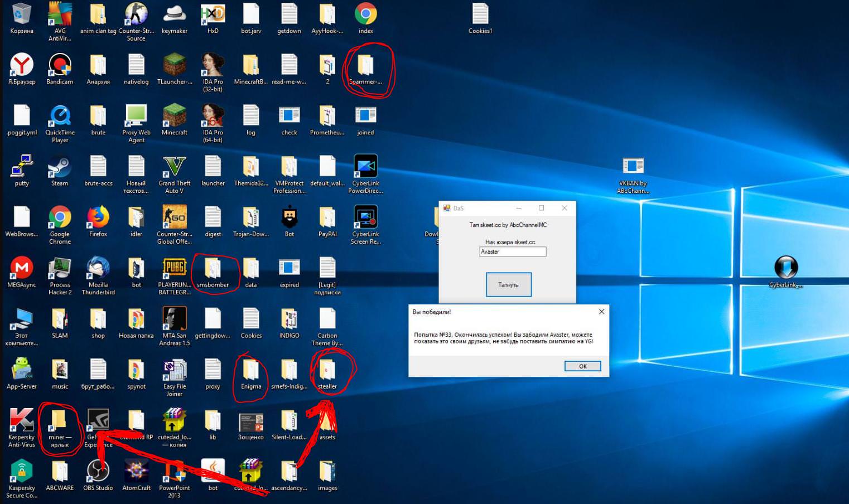This screenshot has width=849, height=504.
Task: Click the nickname input field containing Avaster
Action: point(513,252)
